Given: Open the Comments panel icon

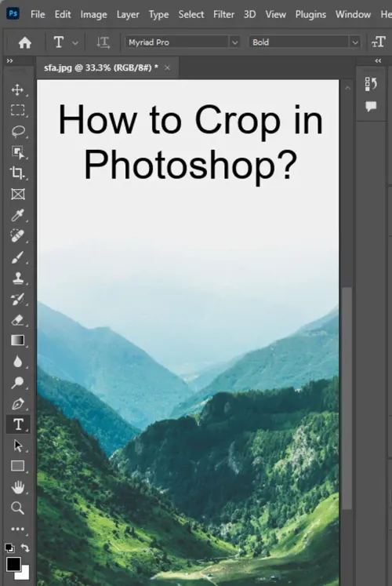Looking at the screenshot, I should [x=371, y=107].
